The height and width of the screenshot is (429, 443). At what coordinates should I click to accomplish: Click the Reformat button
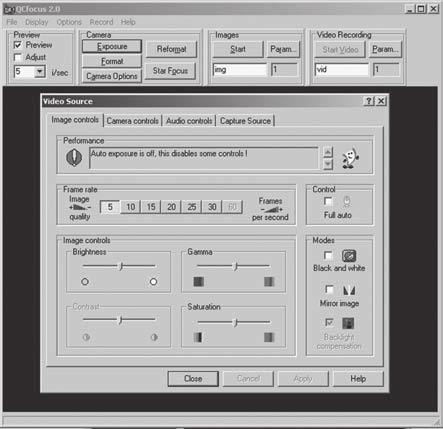[x=171, y=49]
